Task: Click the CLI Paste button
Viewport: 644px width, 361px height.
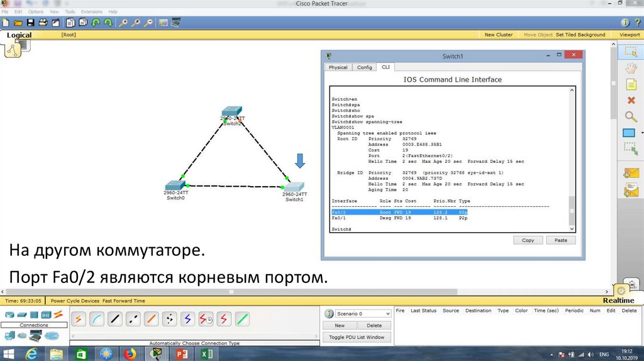Action: (x=561, y=240)
